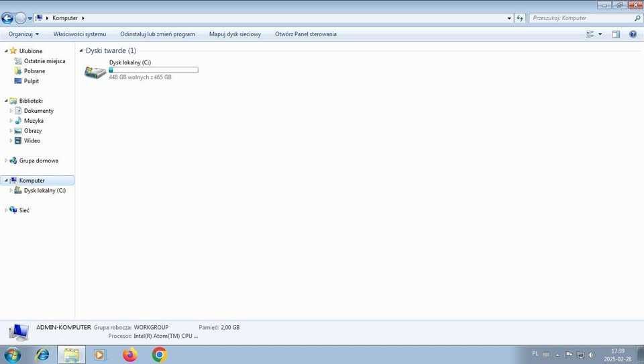Open Właściwości systemu
This screenshot has width=644, height=364.
[x=80, y=34]
